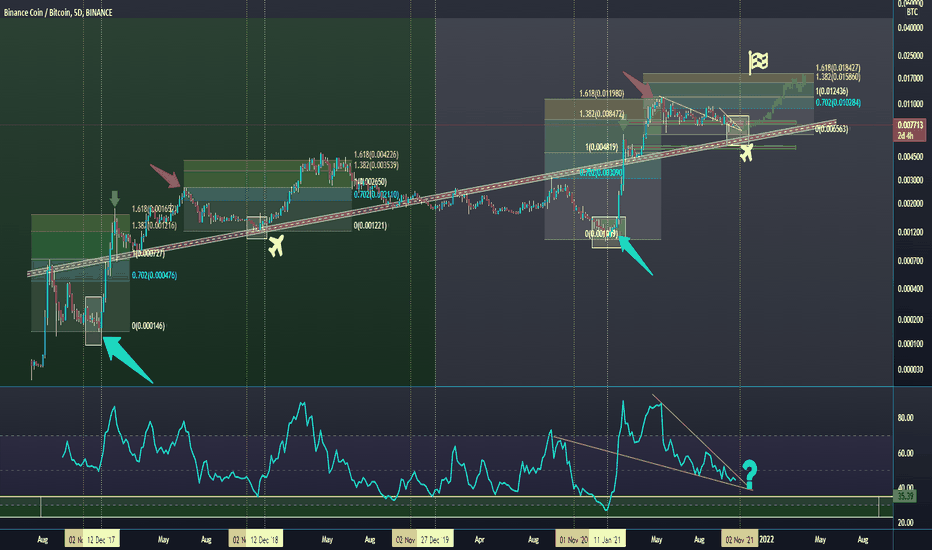
Task: Select the 11 Jan '21 date marker
Action: click(x=607, y=539)
